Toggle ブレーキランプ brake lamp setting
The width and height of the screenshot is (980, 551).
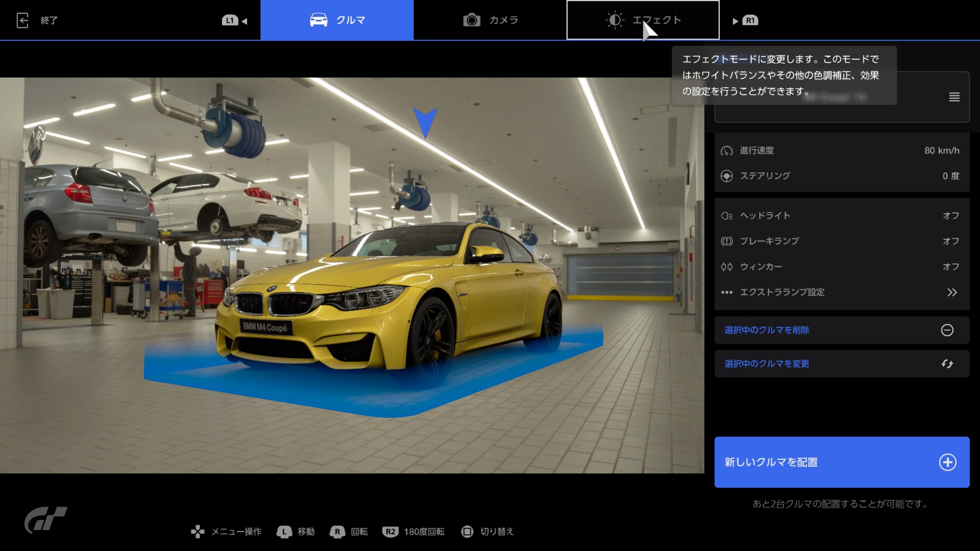click(842, 241)
